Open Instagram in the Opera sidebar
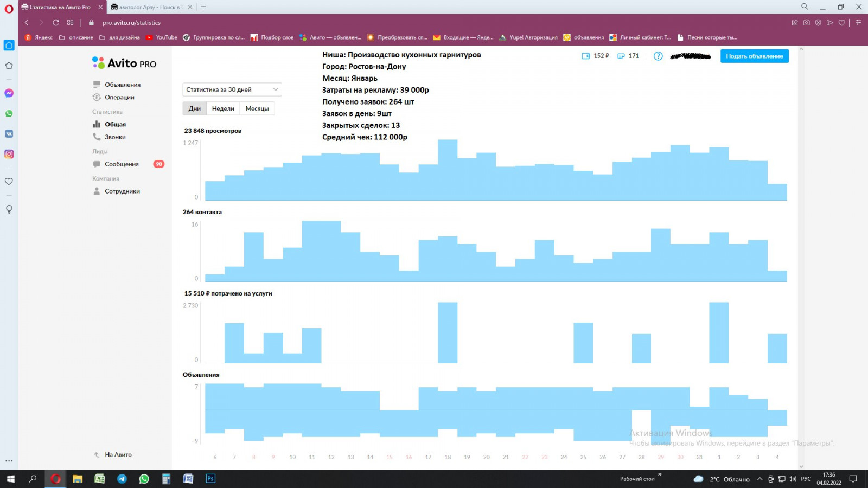 [x=9, y=154]
